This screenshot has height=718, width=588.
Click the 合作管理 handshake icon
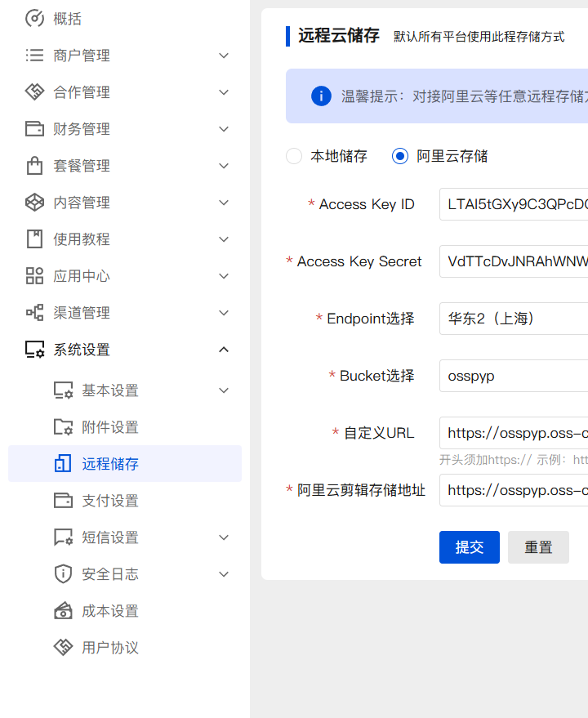(34, 92)
